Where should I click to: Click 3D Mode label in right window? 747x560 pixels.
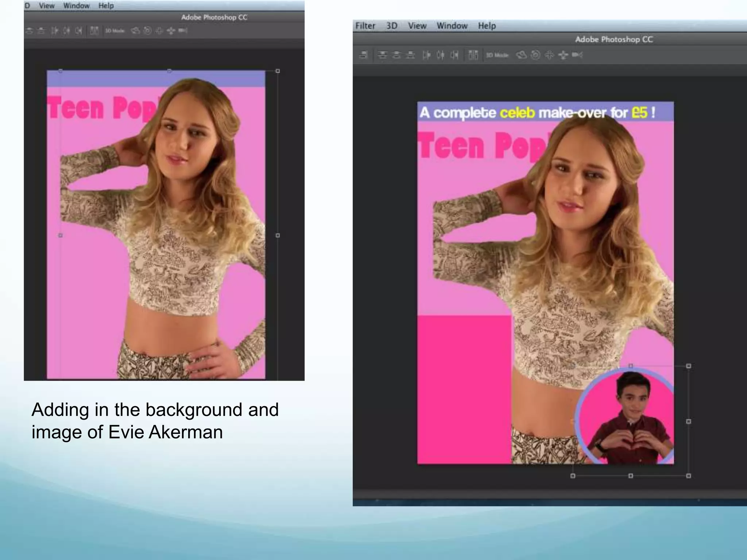click(497, 55)
